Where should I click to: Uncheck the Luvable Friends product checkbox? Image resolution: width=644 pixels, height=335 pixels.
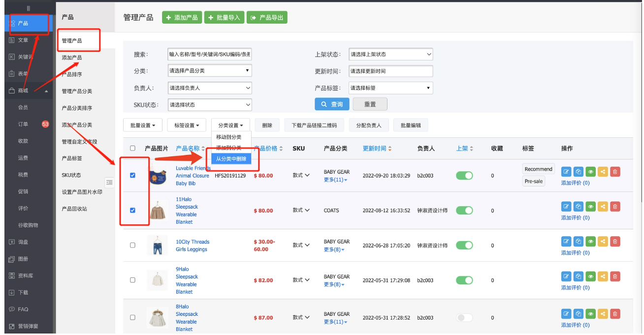tap(132, 176)
